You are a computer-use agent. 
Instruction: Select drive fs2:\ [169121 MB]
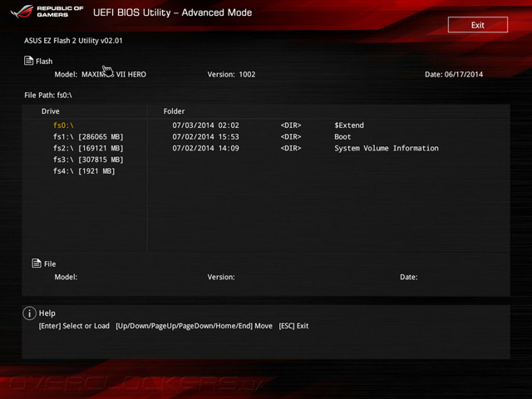88,148
